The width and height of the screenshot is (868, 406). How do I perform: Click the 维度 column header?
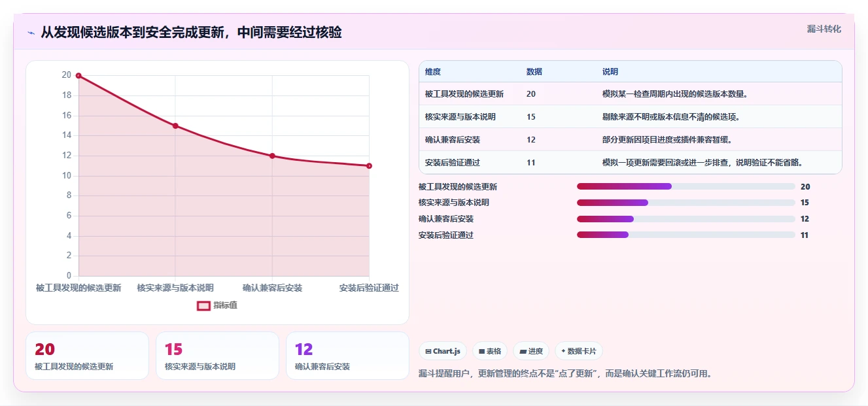click(433, 72)
